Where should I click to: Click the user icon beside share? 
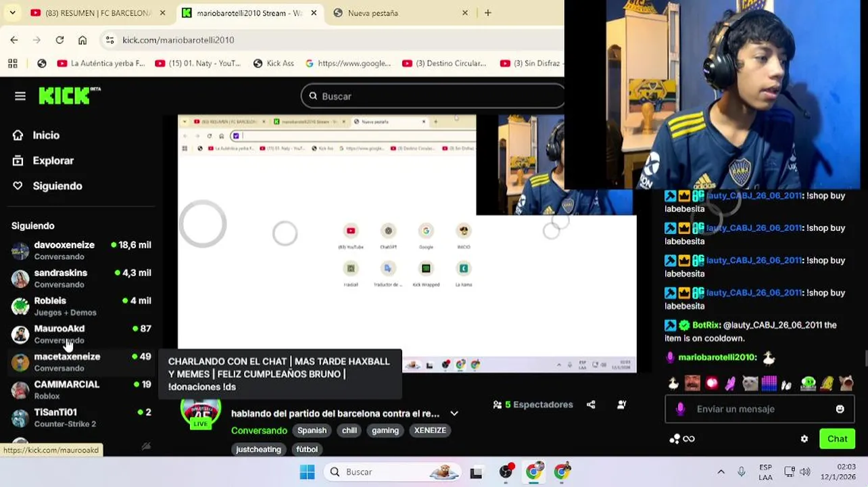pyautogui.click(x=621, y=404)
